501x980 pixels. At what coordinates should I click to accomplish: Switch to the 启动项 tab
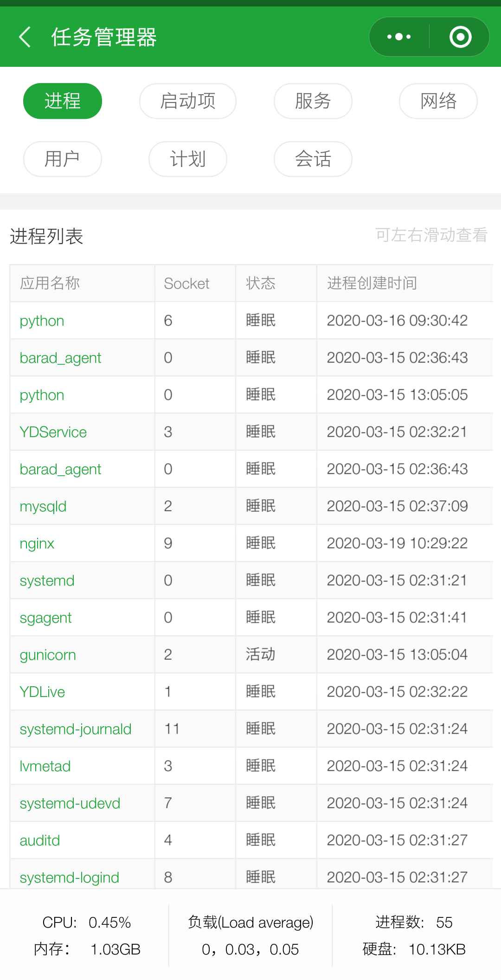coord(187,101)
